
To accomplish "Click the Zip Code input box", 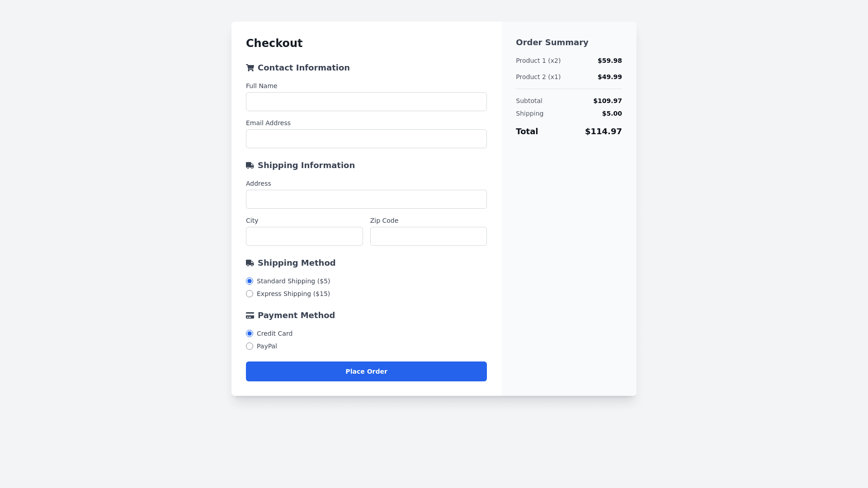I will [x=428, y=236].
